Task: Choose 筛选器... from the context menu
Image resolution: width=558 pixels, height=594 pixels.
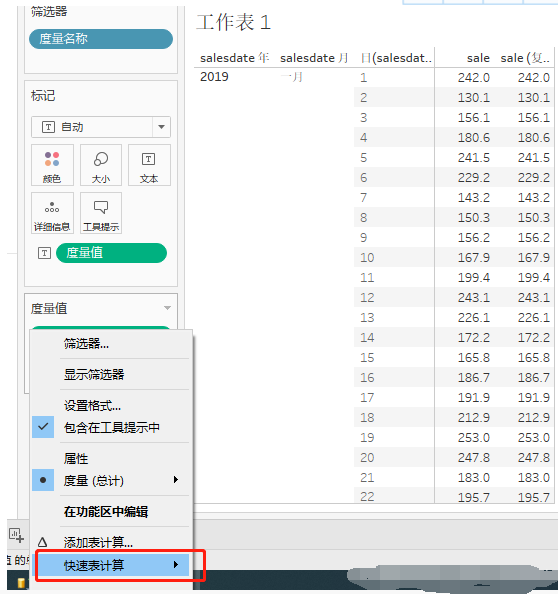Action: tap(86, 344)
